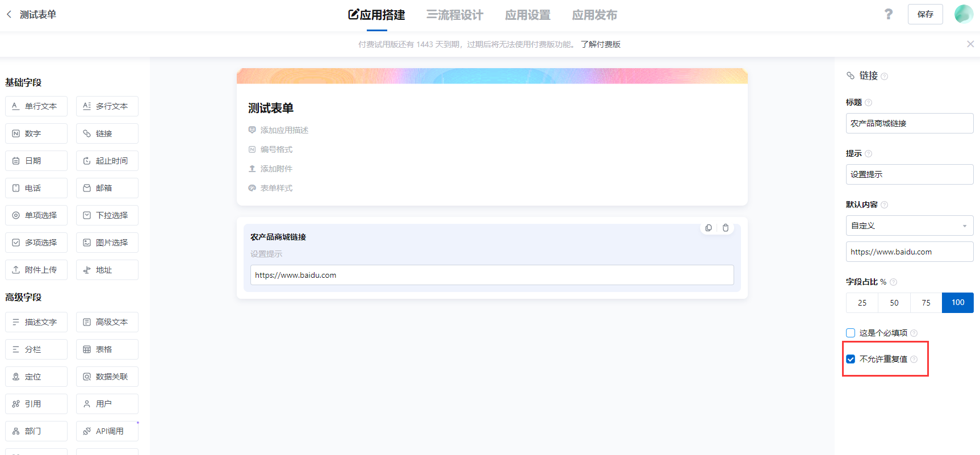Open the help question mark
Viewport: 980px width, 455px height.
tap(889, 14)
